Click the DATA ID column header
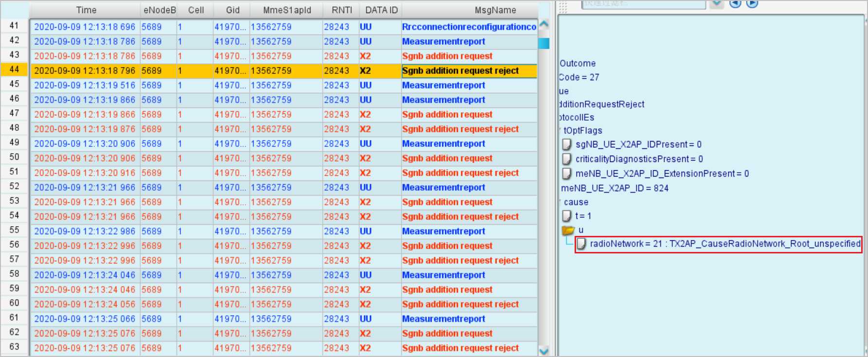The height and width of the screenshot is (357, 868). (x=381, y=10)
